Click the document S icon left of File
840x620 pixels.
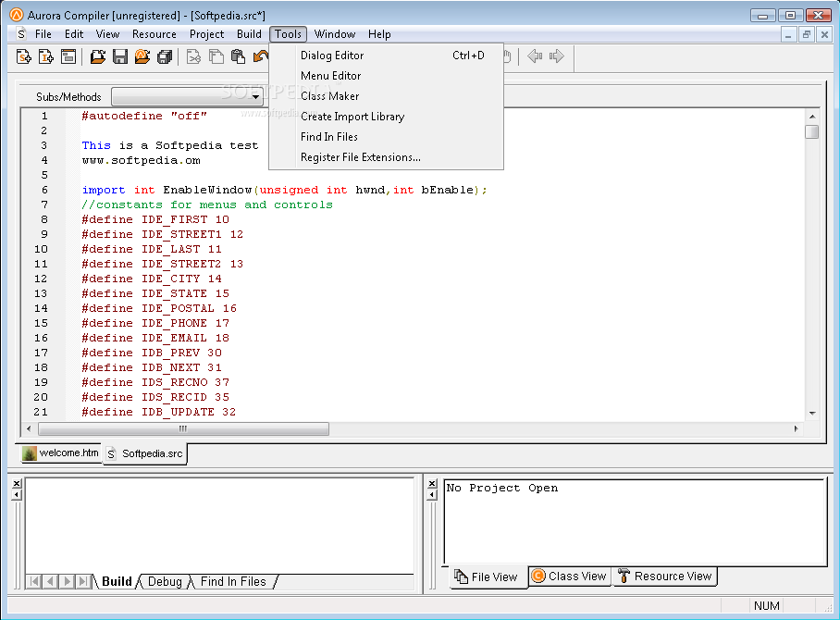[21, 34]
